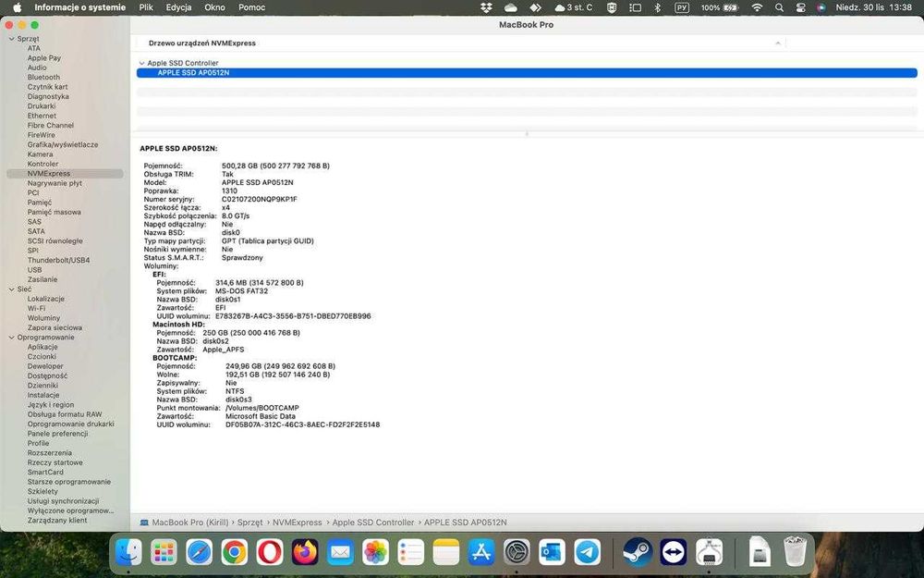Open the Okno menu
The height and width of the screenshot is (578, 924).
[x=214, y=7]
